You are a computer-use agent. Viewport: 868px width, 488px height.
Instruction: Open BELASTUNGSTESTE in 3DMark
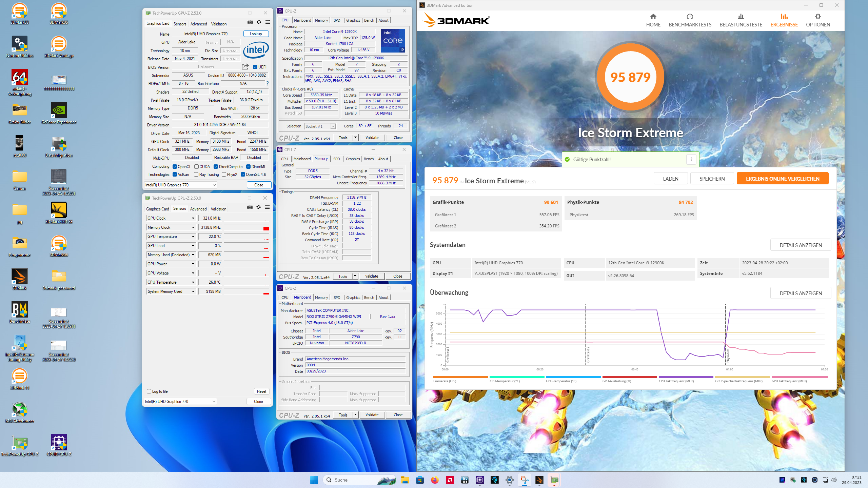click(x=741, y=20)
